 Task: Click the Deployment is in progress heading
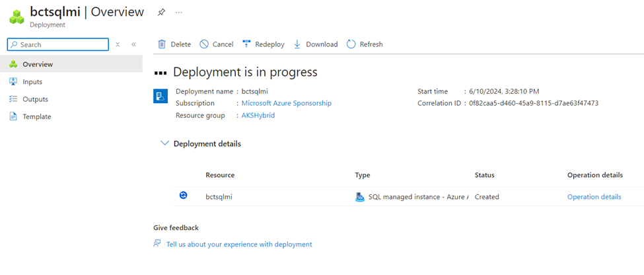245,72
